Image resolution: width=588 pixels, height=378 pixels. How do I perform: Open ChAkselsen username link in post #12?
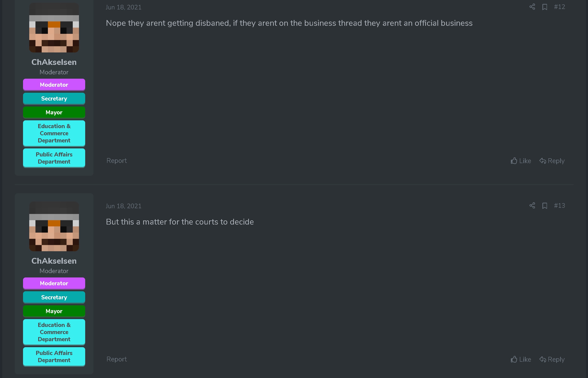point(54,62)
